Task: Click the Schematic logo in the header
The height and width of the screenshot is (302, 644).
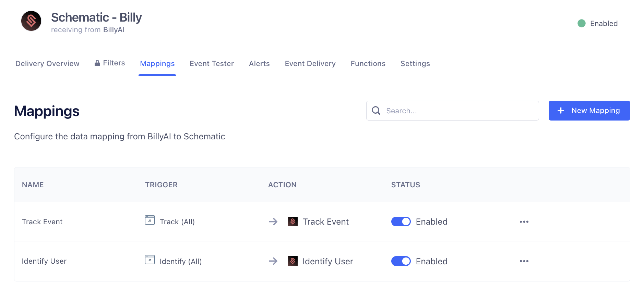Action: click(x=31, y=21)
